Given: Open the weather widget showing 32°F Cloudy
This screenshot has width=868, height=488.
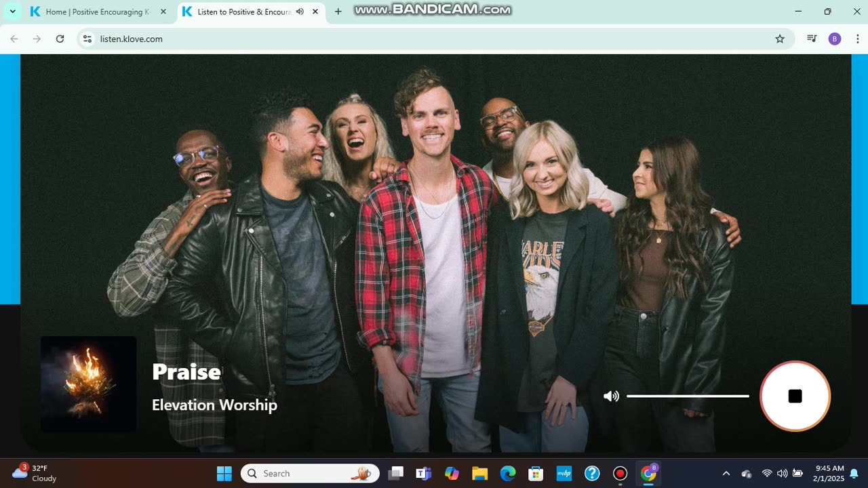Looking at the screenshot, I should [35, 473].
